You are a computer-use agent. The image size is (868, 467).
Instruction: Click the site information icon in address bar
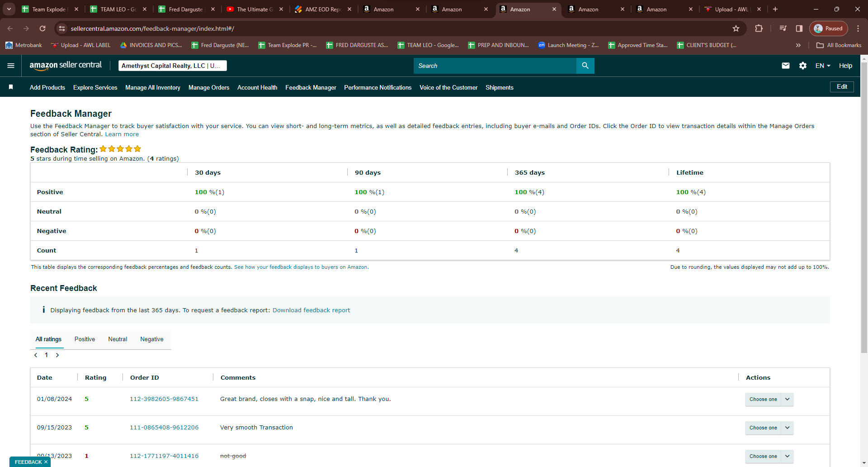pos(62,29)
